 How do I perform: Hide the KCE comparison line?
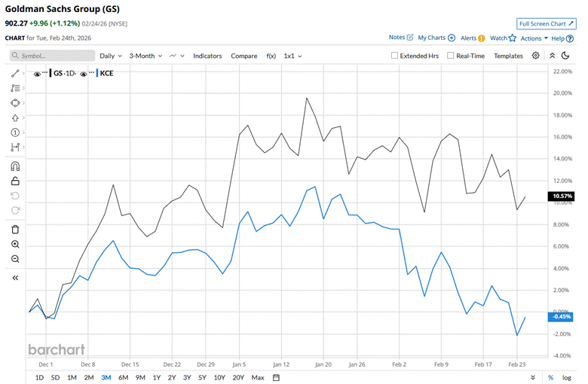pos(82,73)
